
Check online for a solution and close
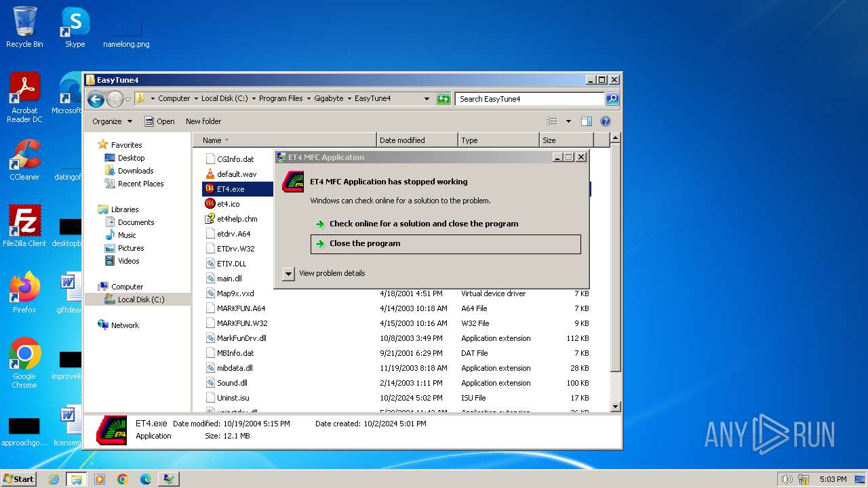click(x=446, y=224)
